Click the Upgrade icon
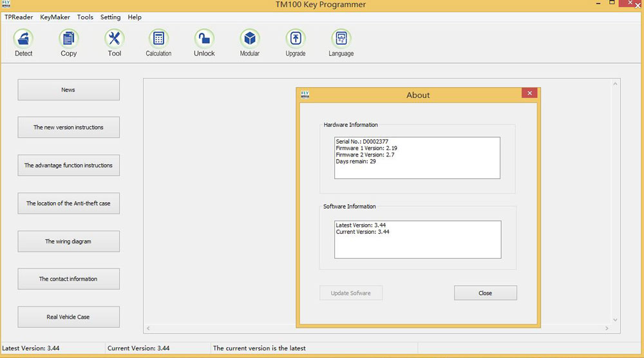This screenshot has height=358, width=644. point(296,39)
